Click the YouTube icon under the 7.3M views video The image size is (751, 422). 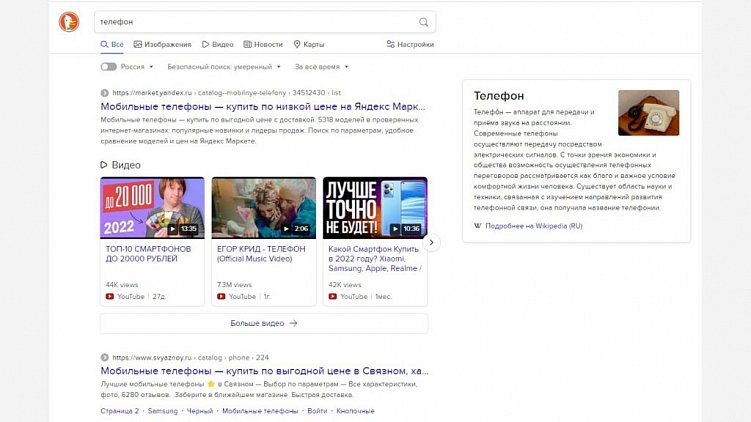coord(221,297)
